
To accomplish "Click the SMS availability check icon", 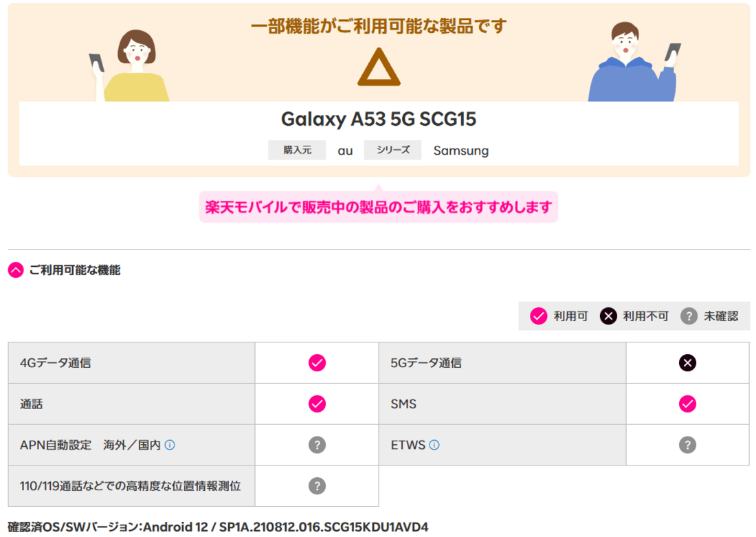I will point(687,404).
